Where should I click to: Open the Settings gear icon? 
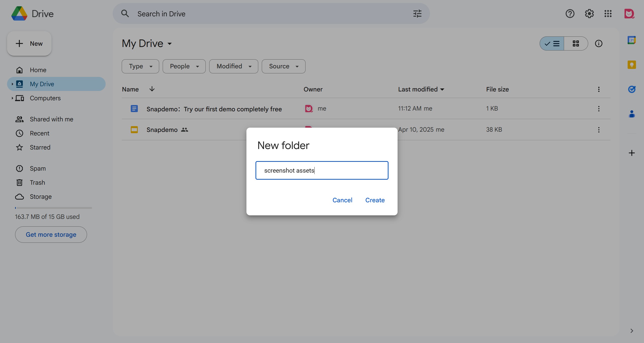pos(589,14)
